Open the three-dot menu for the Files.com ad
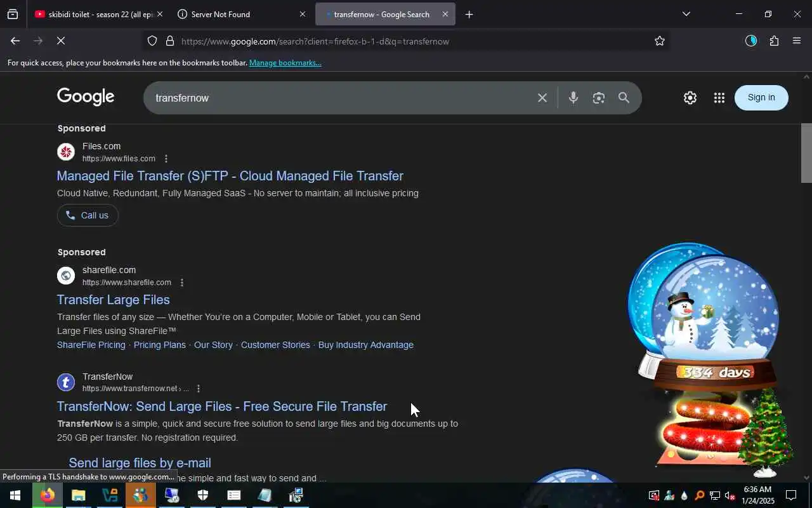This screenshot has height=508, width=812. pos(166,159)
